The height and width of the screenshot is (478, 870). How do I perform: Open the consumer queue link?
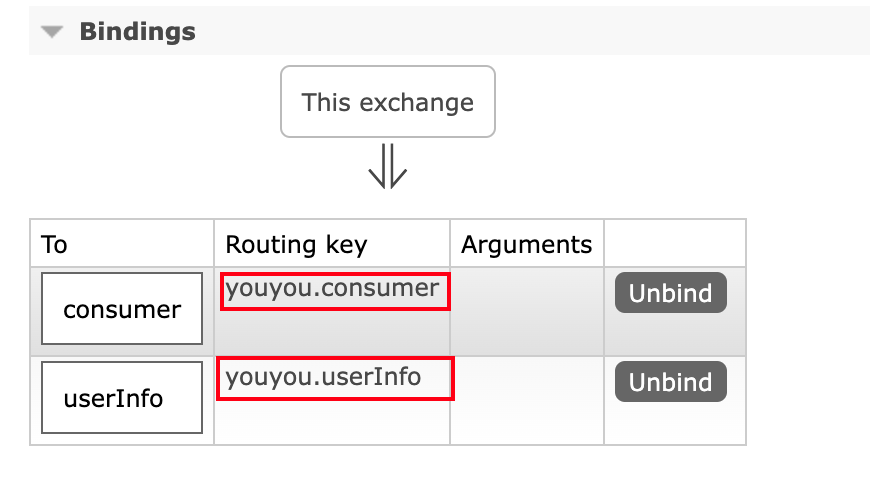pyautogui.click(x=122, y=310)
